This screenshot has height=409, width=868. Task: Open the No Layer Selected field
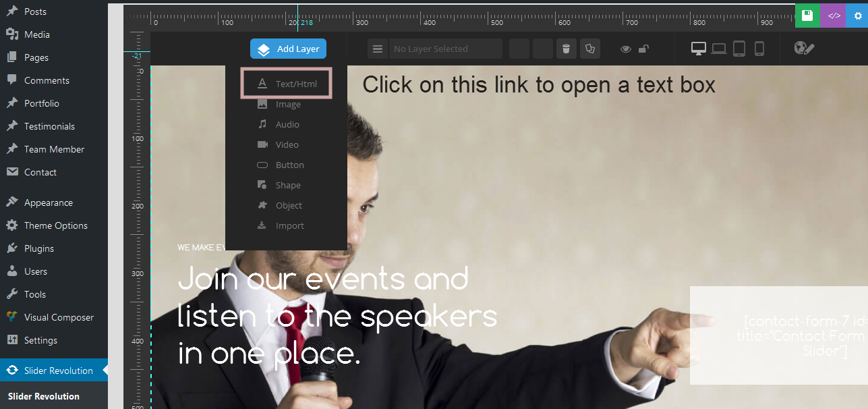point(445,49)
